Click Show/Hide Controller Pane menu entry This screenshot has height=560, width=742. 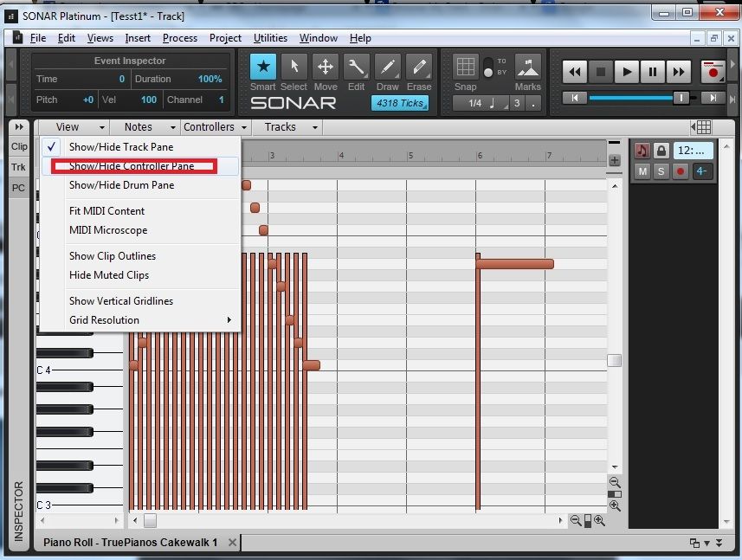pos(132,166)
